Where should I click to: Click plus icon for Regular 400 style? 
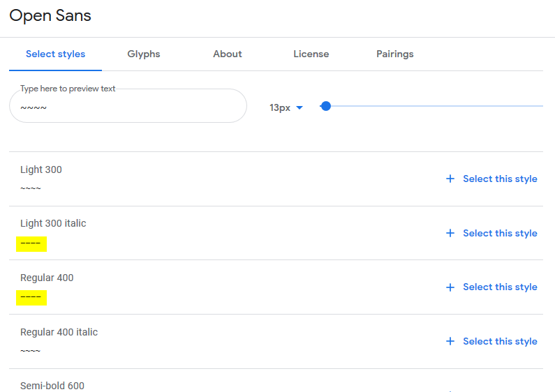pos(450,287)
